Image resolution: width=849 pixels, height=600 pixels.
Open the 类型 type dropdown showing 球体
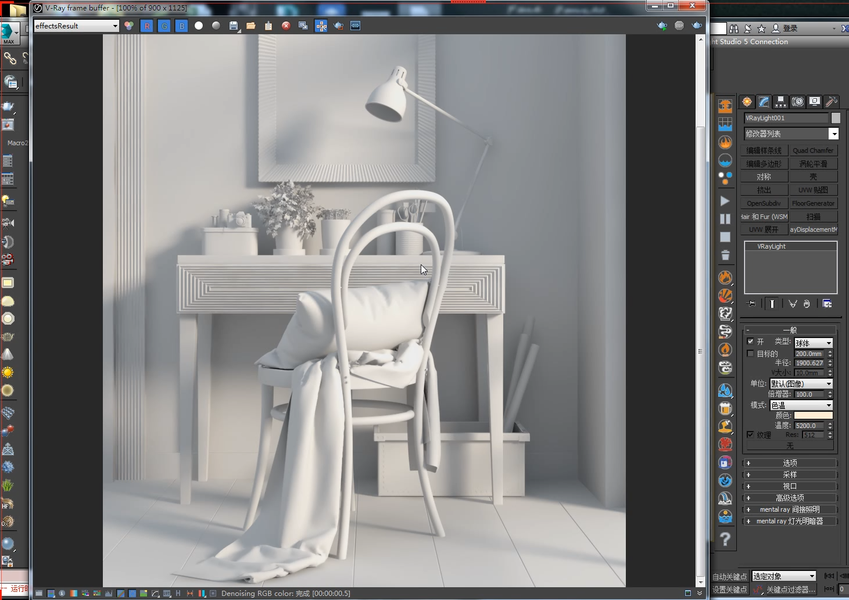[x=813, y=343]
